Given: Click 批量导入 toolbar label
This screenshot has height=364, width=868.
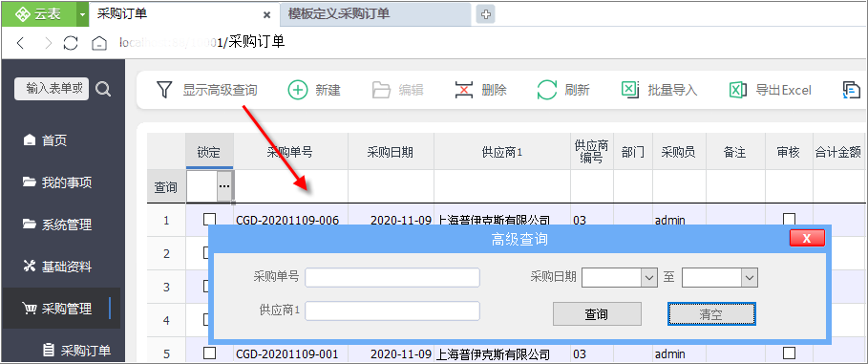Looking at the screenshot, I should click(672, 90).
